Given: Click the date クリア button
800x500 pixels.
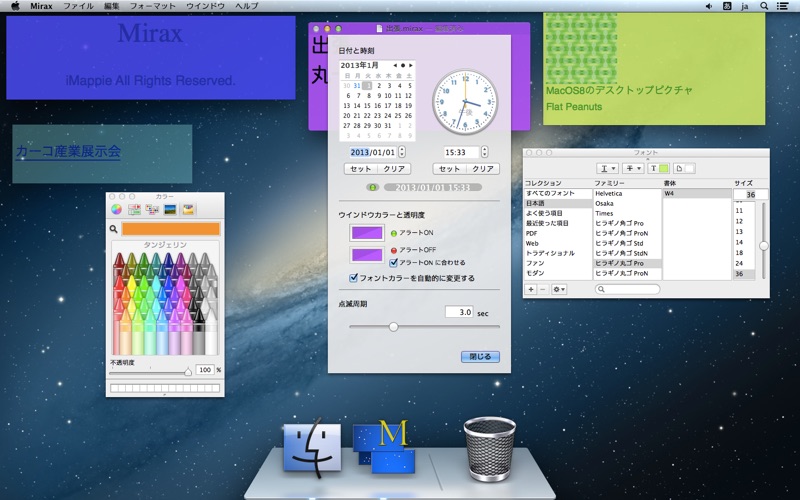Looking at the screenshot, I should (394, 169).
